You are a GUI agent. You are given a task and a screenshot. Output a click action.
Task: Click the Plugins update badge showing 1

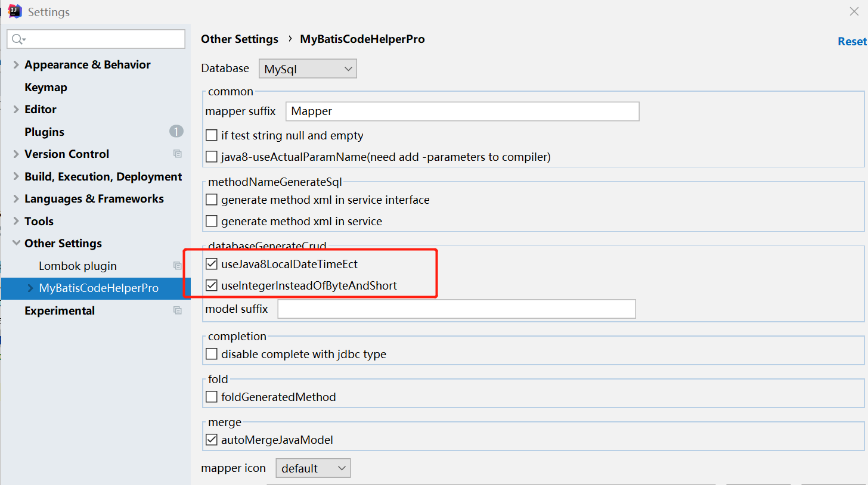coord(176,132)
